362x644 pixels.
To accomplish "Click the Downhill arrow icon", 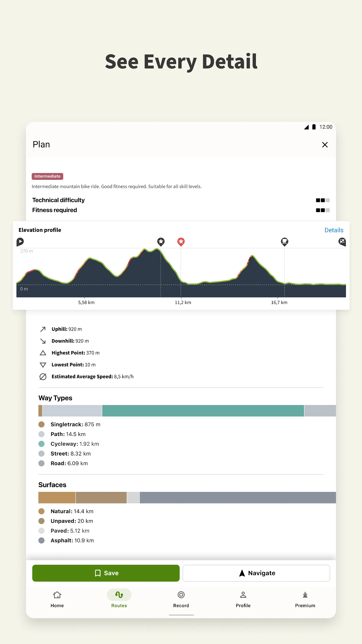I will point(43,341).
